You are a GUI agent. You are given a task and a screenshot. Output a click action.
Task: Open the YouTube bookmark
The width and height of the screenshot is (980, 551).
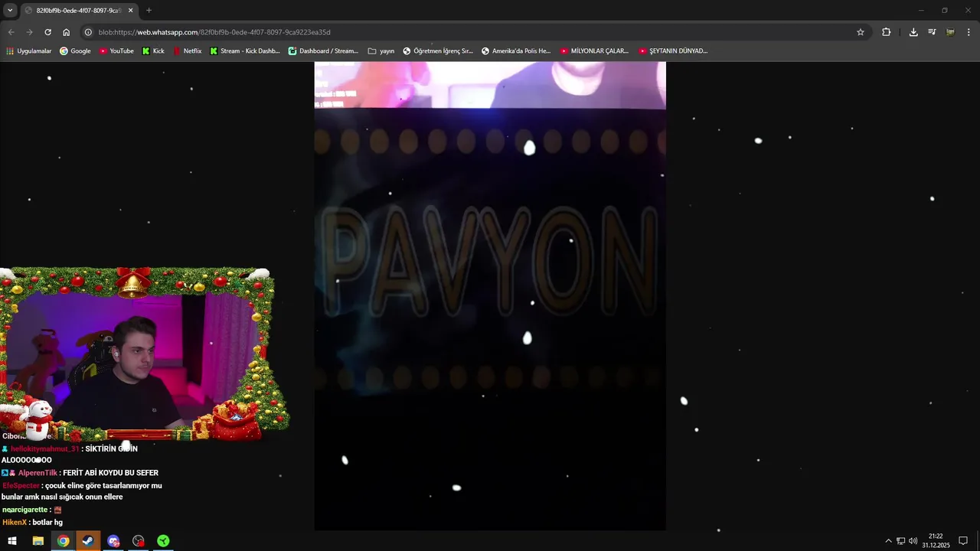pos(116,51)
